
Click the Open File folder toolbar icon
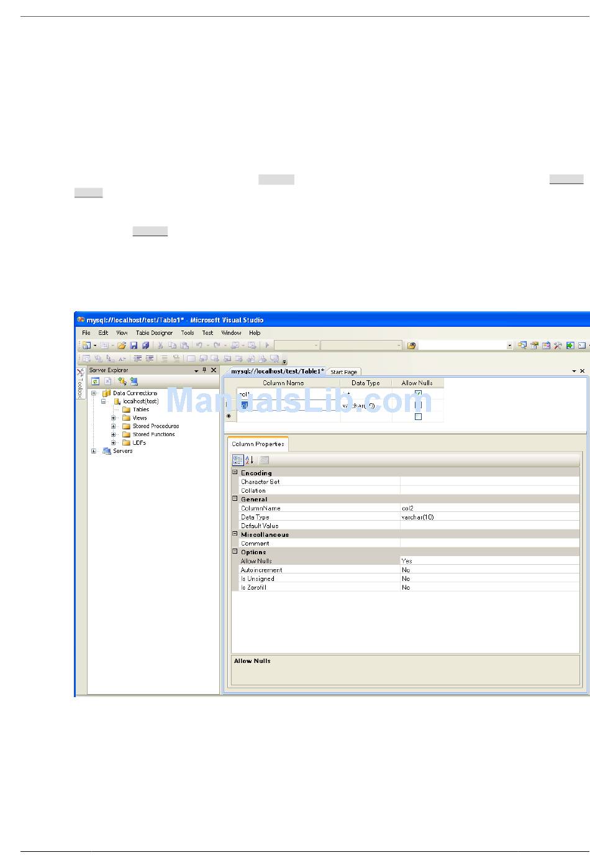[122, 345]
